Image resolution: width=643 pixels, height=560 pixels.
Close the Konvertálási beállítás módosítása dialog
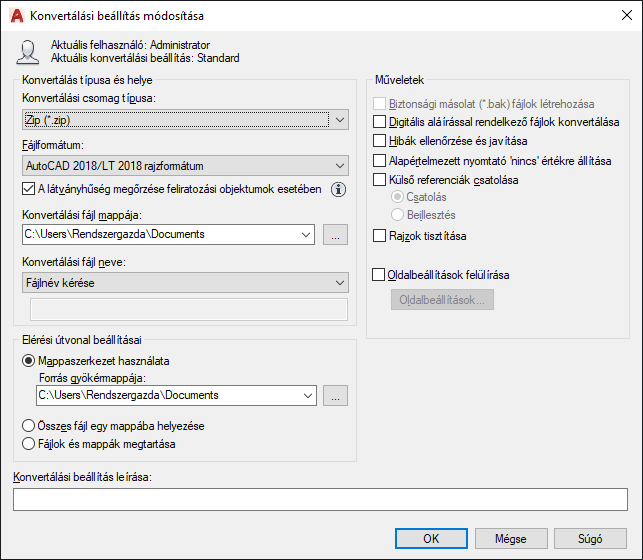click(627, 15)
